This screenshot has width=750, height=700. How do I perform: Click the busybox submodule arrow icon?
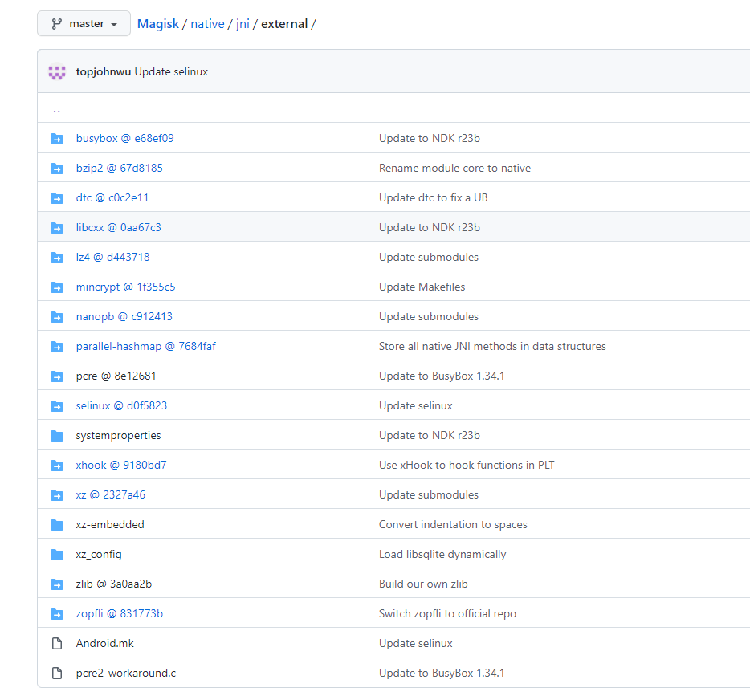point(56,138)
